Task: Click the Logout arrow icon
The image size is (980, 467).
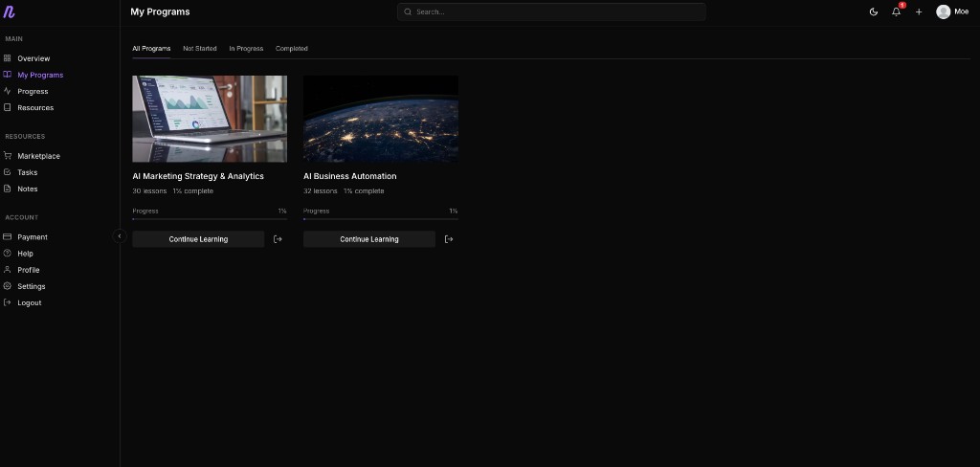Action: coord(8,302)
